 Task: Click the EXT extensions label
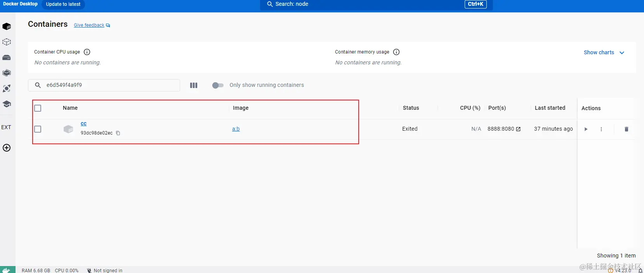[x=6, y=127]
